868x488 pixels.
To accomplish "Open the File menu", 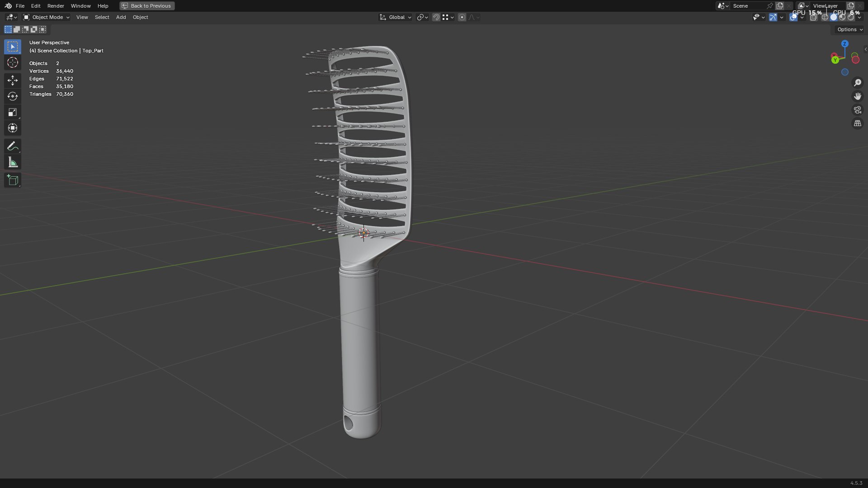I will 20,6.
